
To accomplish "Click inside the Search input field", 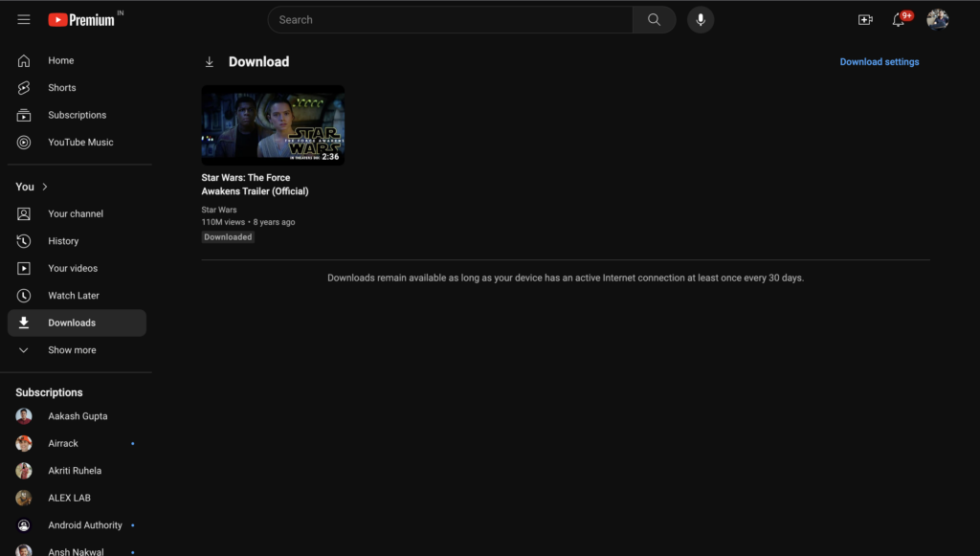I will coord(450,19).
